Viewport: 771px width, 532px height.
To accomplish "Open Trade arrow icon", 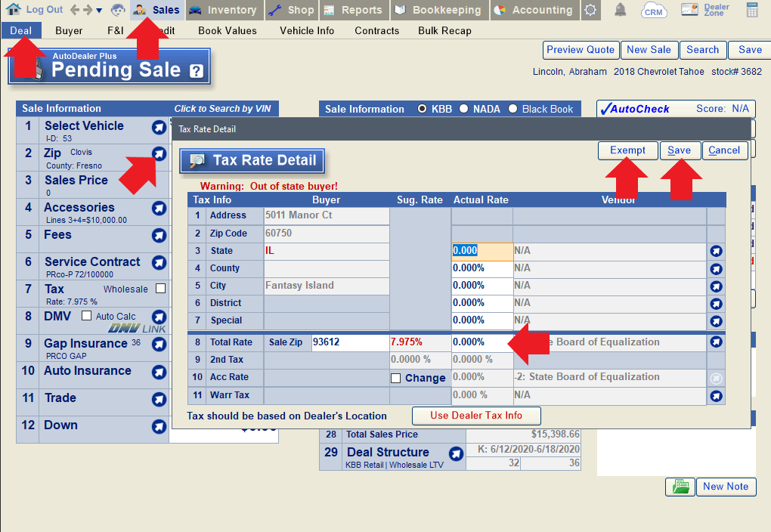I will tap(159, 399).
